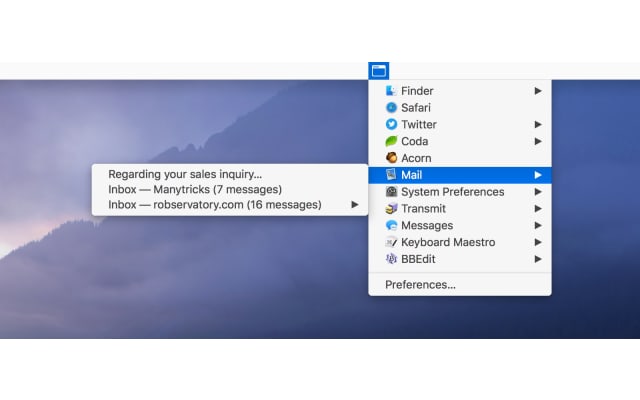The height and width of the screenshot is (400, 640).
Task: Expand the Coda submenu arrow
Action: 538,141
